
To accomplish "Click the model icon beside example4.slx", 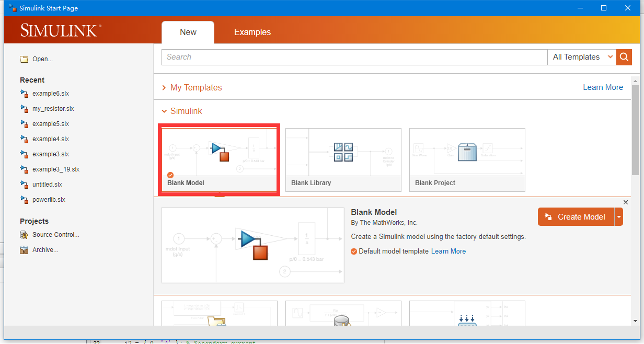I will 24,139.
